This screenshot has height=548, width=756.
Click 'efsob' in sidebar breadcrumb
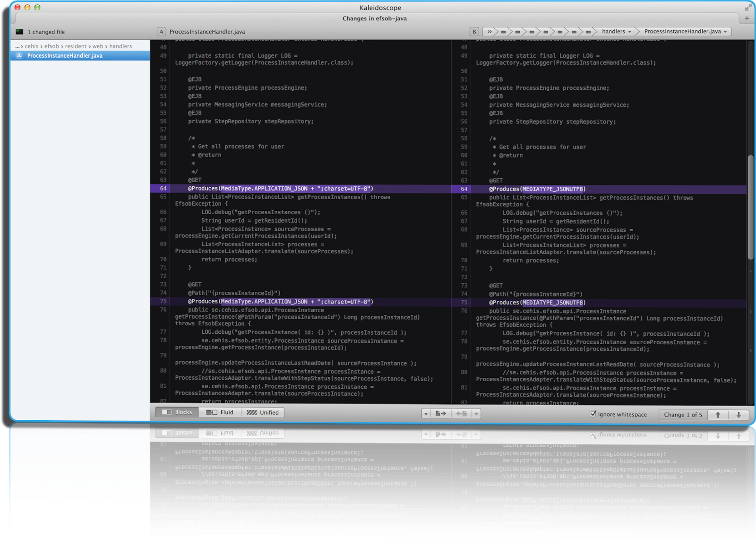point(52,46)
